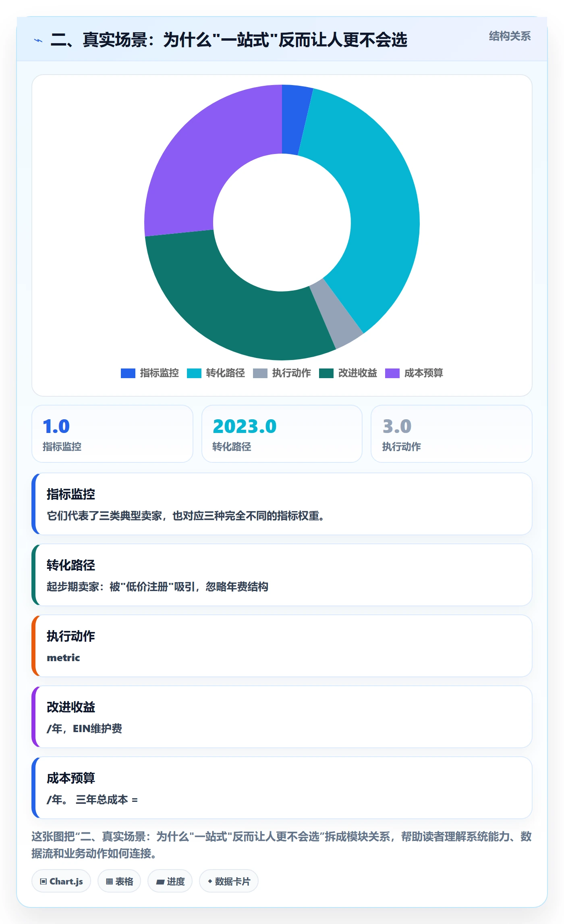The height and width of the screenshot is (924, 564).
Task: Toggle the 指标监控 legend swatch
Action: point(128,373)
